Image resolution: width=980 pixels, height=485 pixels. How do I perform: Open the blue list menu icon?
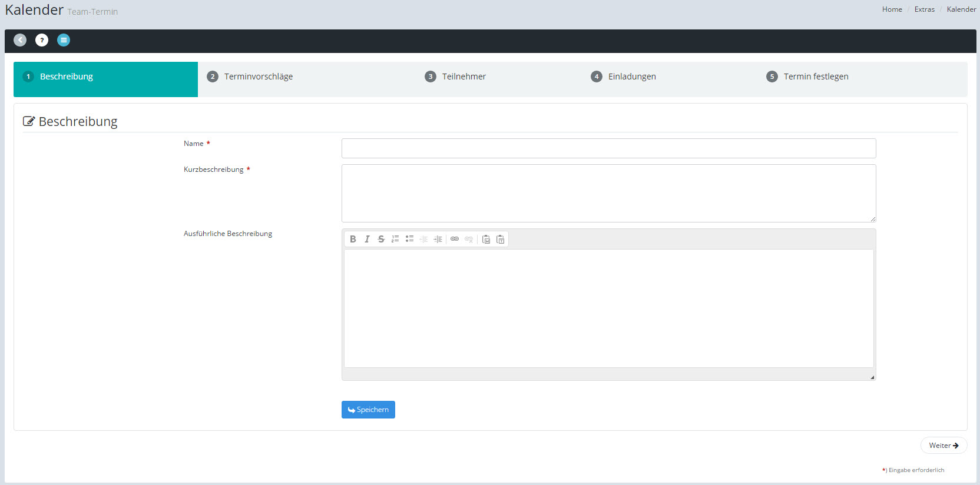[64, 40]
